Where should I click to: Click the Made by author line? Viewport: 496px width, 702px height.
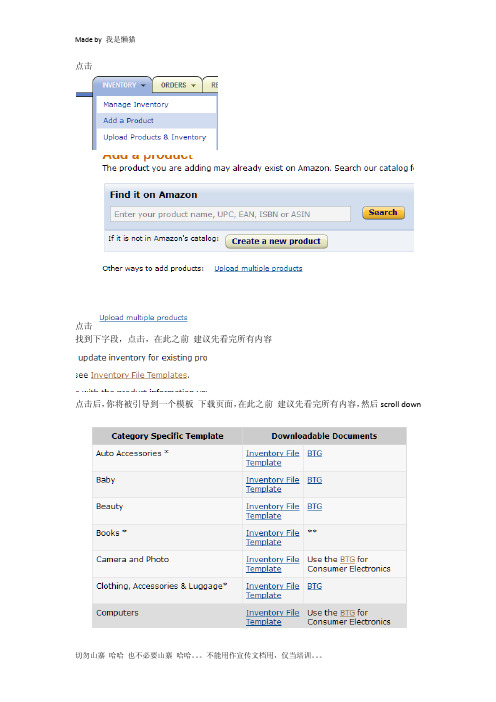coord(105,39)
